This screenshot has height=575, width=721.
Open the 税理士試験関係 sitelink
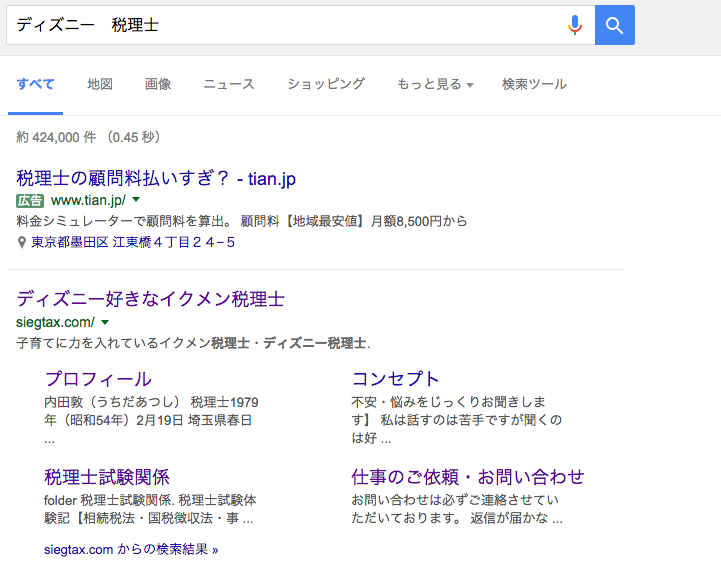pyautogui.click(x=107, y=477)
